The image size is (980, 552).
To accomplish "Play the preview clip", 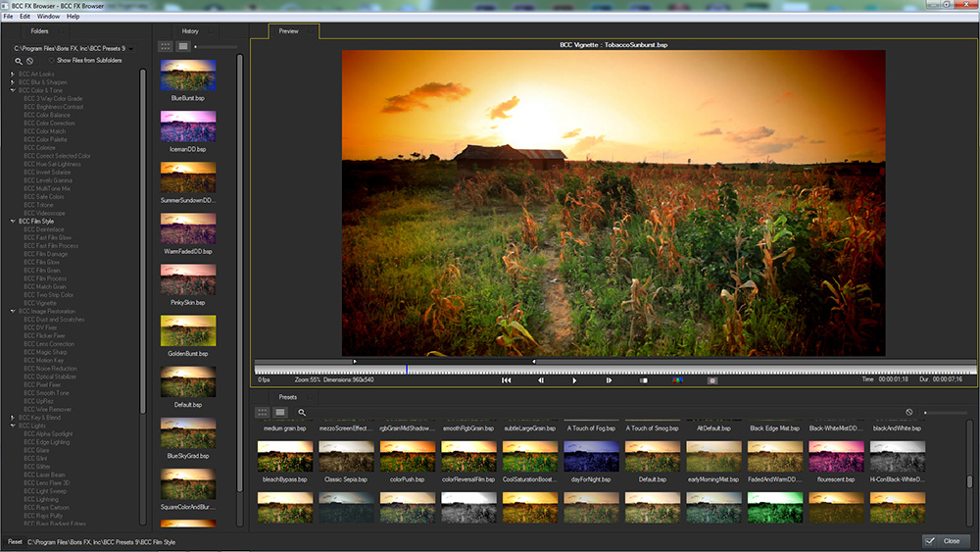I will pos(574,380).
